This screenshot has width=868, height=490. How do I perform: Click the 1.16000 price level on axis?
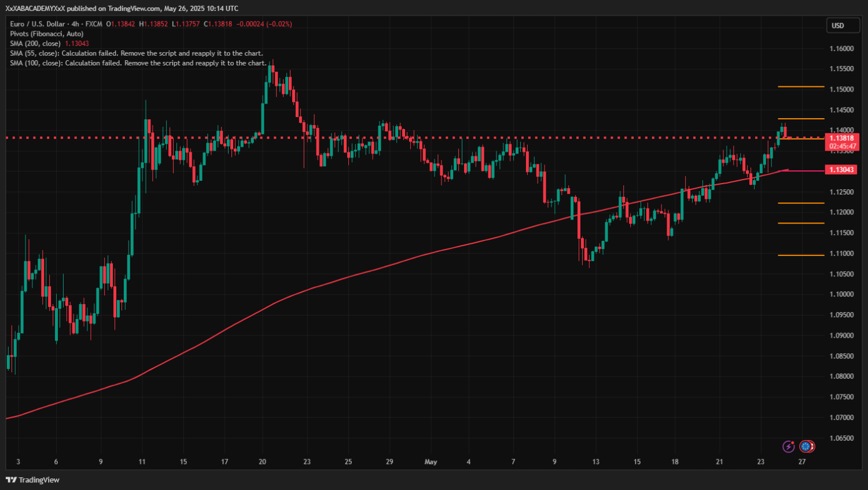coord(841,49)
